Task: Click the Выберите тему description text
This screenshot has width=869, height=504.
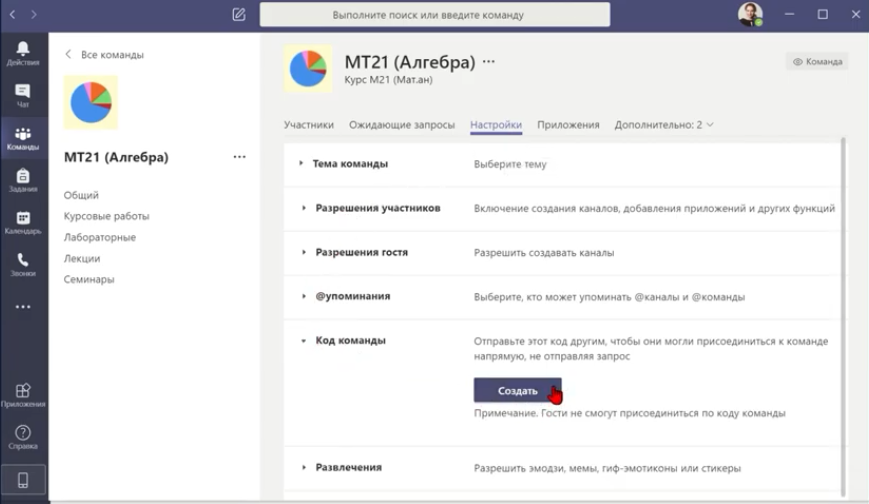Action: (510, 164)
